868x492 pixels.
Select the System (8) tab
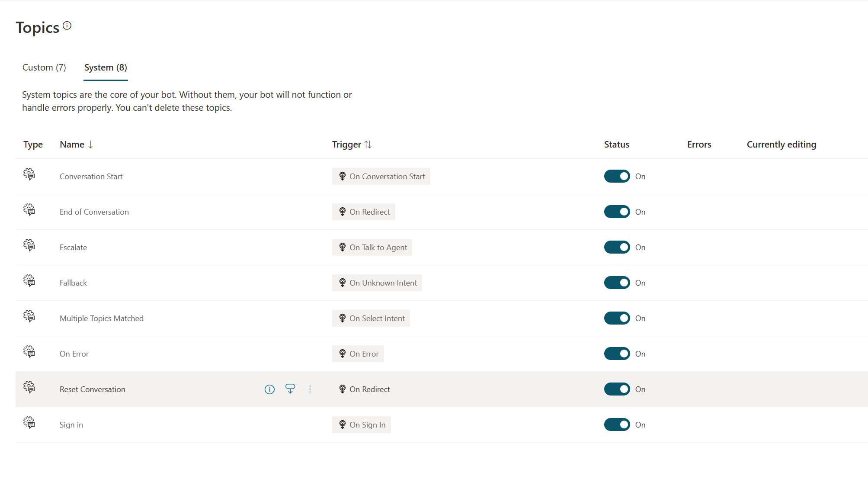106,68
